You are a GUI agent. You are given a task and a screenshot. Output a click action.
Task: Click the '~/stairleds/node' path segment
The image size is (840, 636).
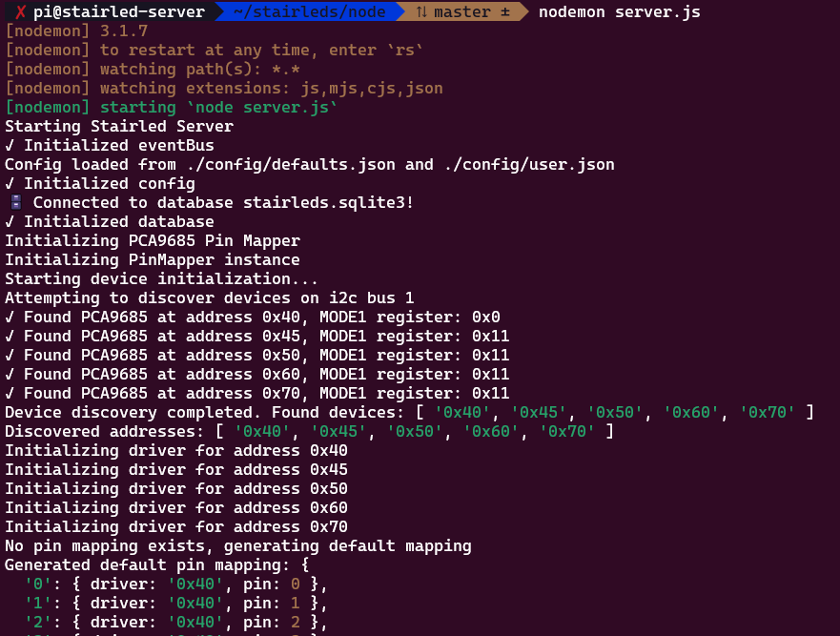(x=309, y=11)
